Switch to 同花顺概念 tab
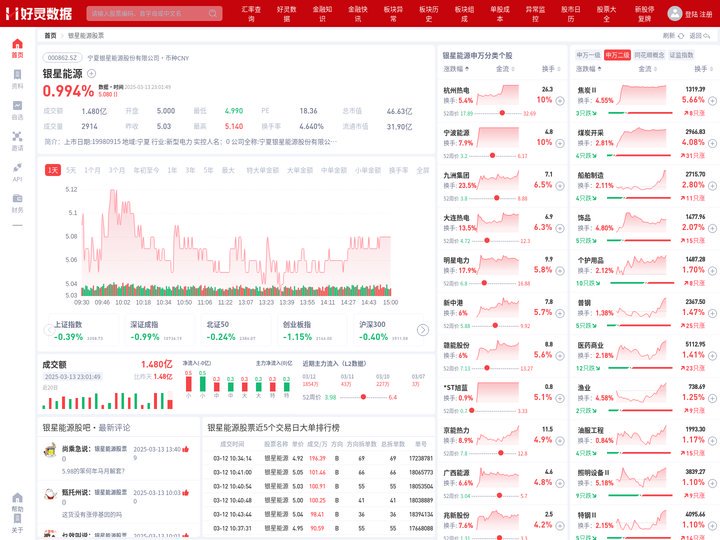 [x=649, y=55]
